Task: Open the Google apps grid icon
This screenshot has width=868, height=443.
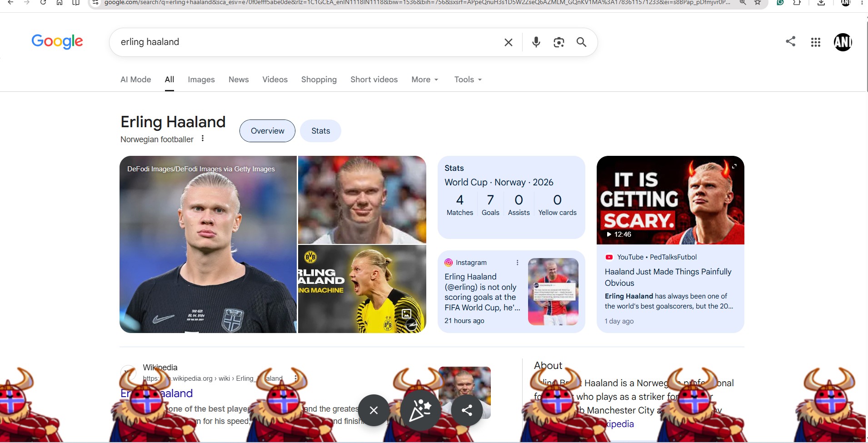Action: [x=816, y=42]
